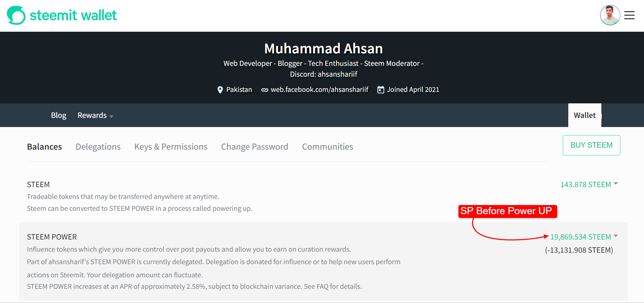The width and height of the screenshot is (644, 303).
Task: View the Communities tab
Action: 328,147
